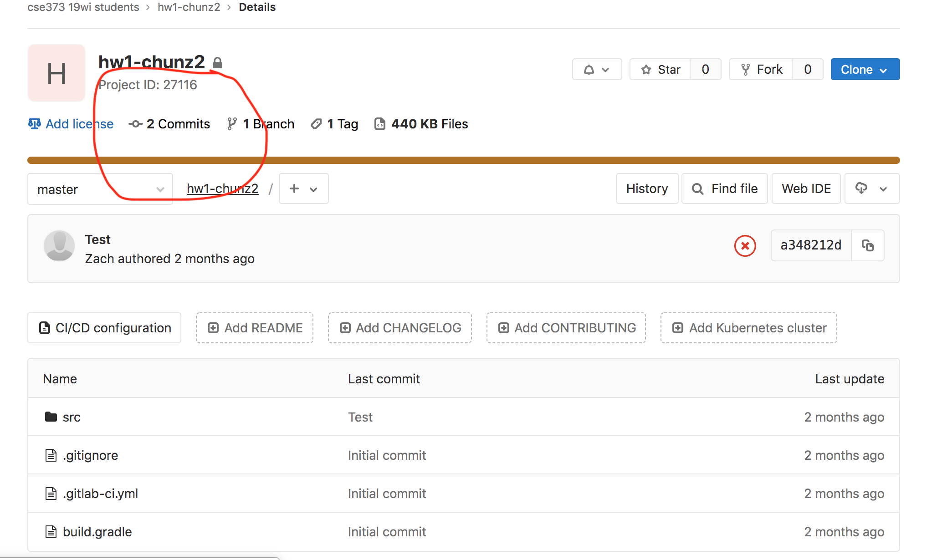This screenshot has height=560, width=932.
Task: View the 2 Commits
Action: (178, 123)
